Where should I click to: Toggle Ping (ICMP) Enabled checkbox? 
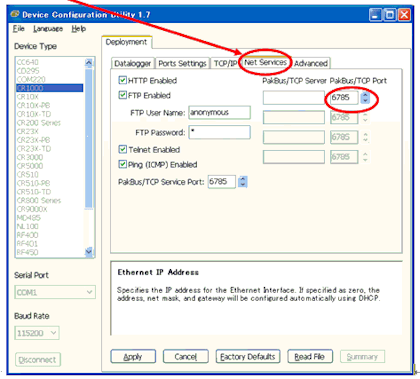[123, 164]
